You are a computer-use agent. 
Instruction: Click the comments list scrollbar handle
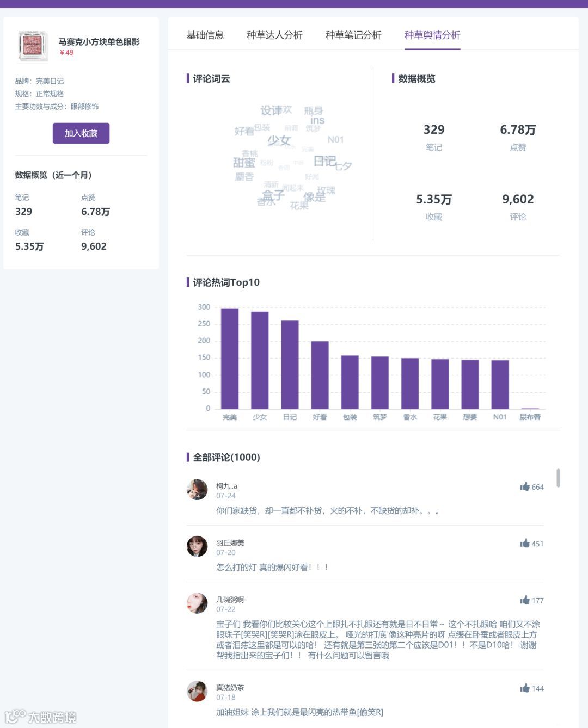pos(558,478)
